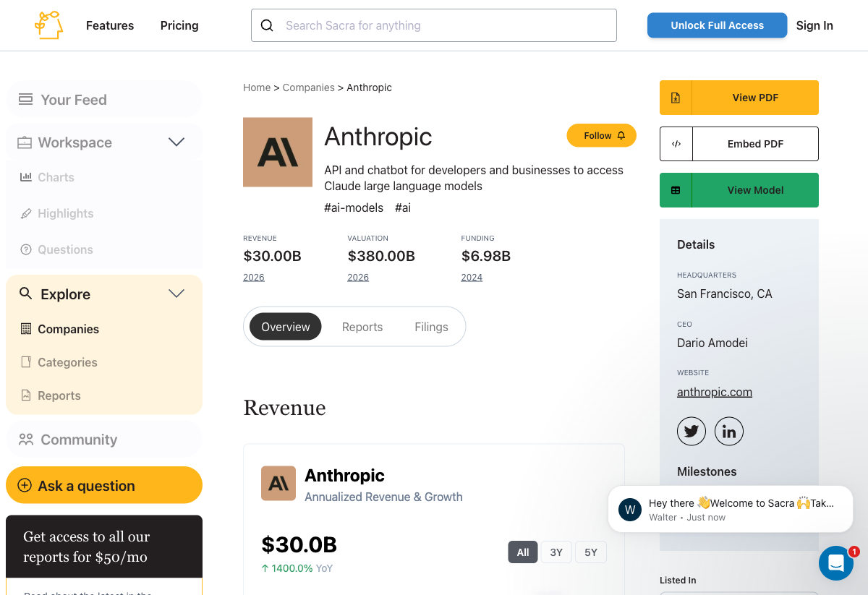Switch to the Reports tab
The width and height of the screenshot is (868, 595).
coord(362,326)
